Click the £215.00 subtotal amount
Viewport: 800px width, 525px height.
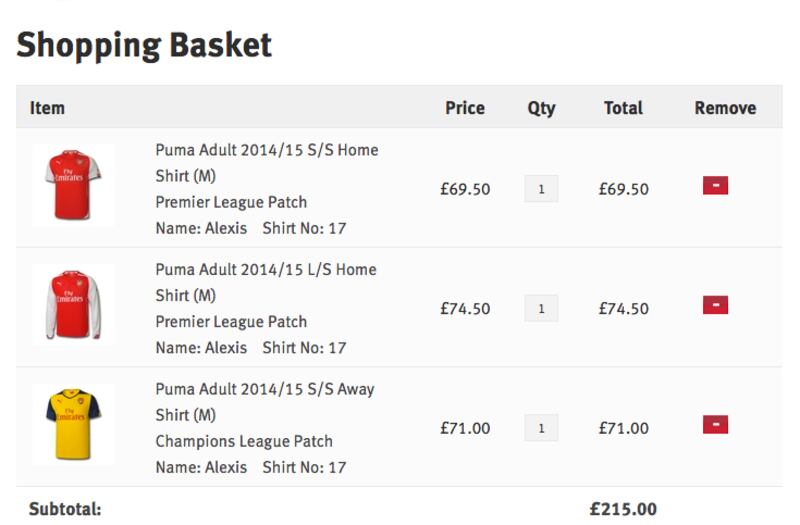click(623, 509)
